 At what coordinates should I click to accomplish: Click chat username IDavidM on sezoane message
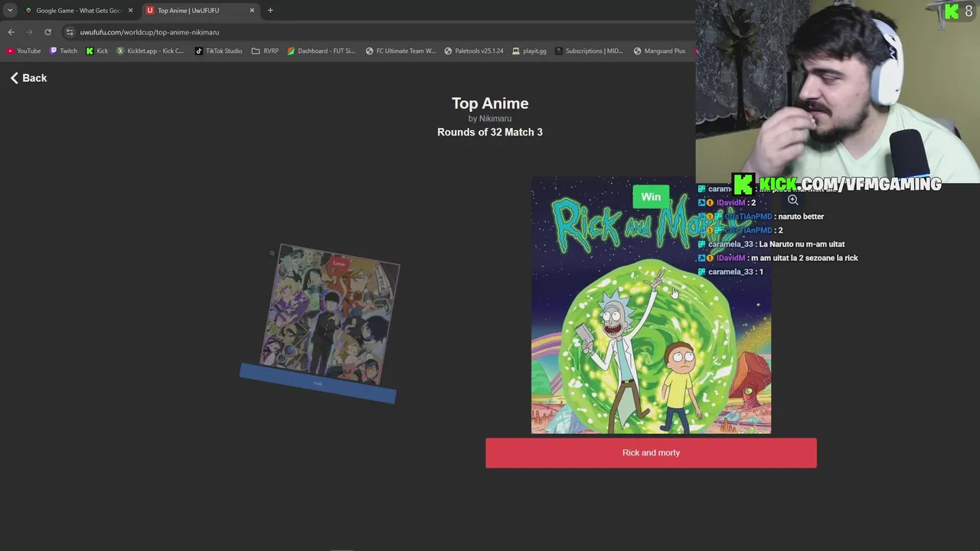730,258
